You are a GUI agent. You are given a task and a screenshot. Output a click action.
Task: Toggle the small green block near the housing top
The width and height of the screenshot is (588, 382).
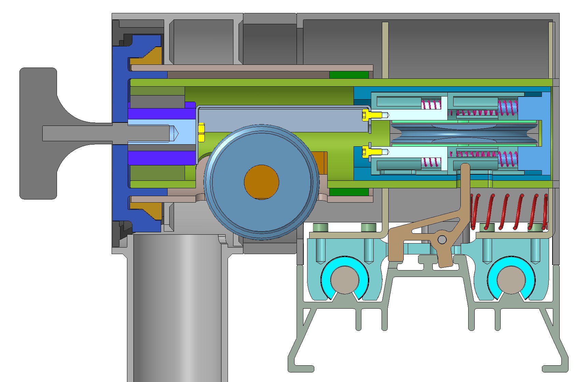coord(348,75)
